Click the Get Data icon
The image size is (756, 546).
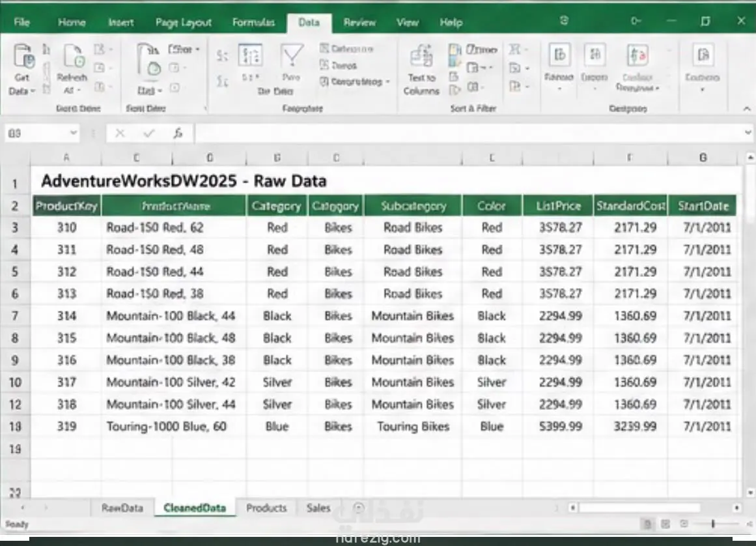pos(23,56)
